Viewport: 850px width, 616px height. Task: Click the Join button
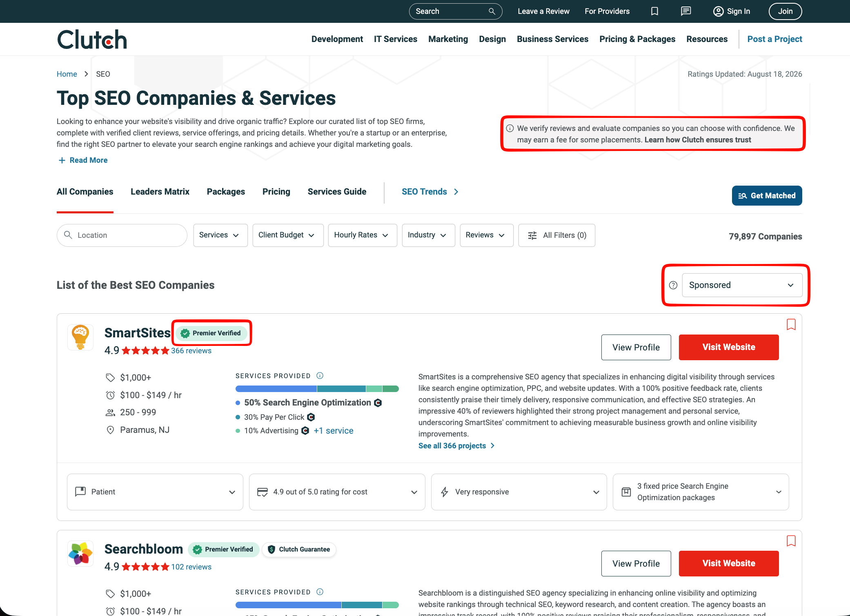point(785,11)
